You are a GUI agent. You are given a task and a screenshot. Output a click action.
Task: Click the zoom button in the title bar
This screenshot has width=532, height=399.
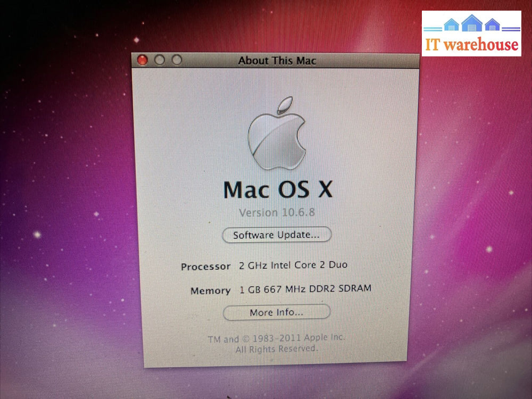pyautogui.click(x=177, y=60)
